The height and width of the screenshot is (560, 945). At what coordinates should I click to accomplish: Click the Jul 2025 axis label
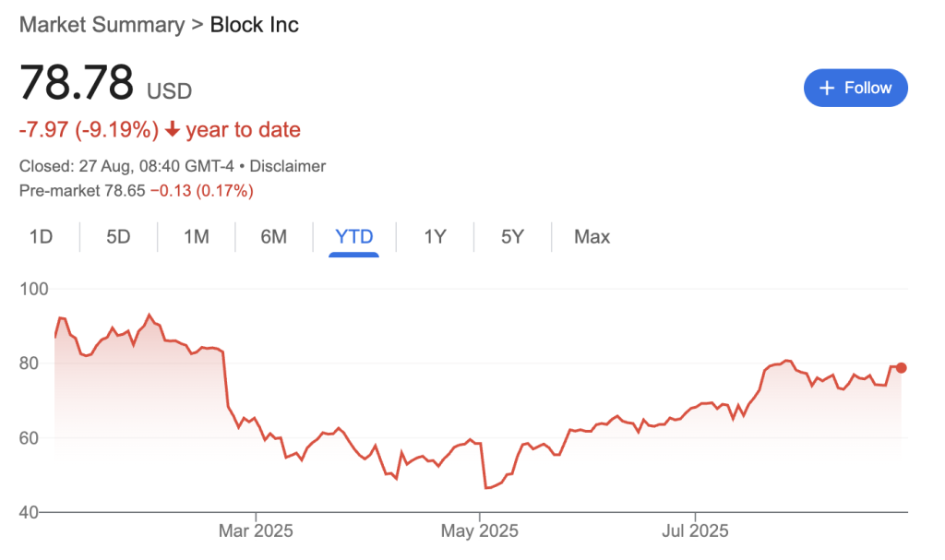(695, 531)
